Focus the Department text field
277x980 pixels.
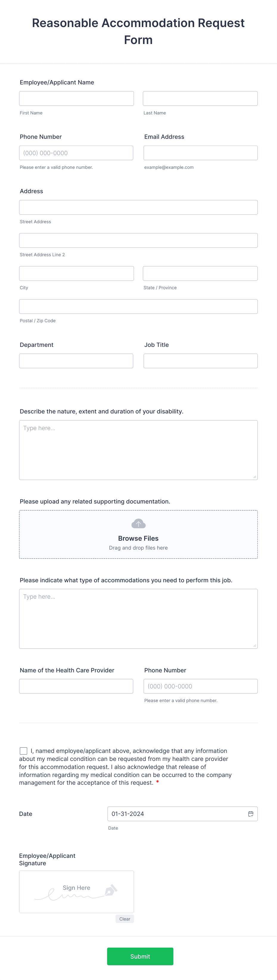(x=76, y=361)
